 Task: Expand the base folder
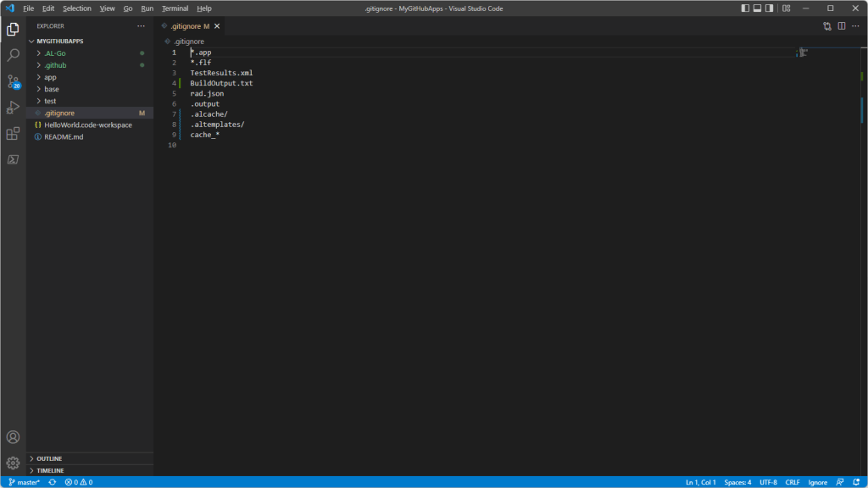[x=90, y=89]
